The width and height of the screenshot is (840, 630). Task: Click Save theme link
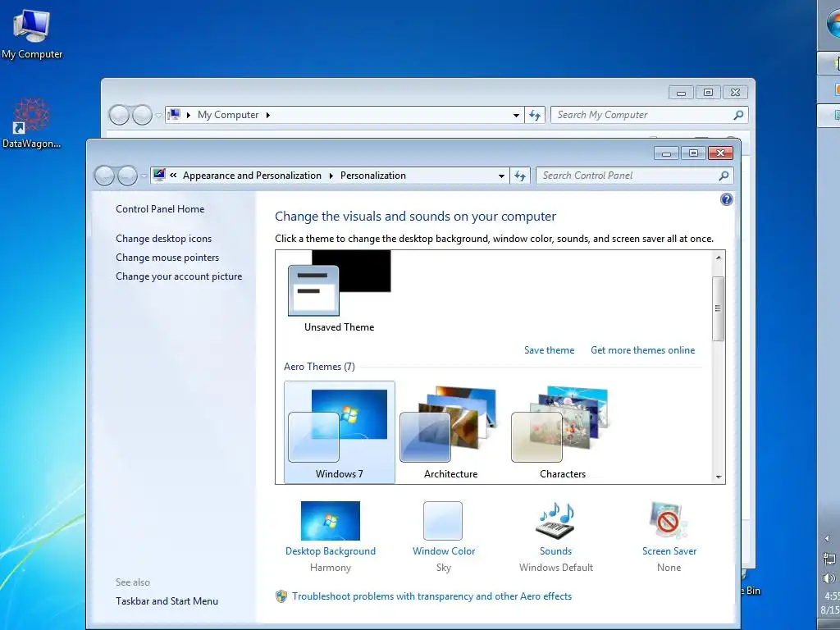coord(549,350)
